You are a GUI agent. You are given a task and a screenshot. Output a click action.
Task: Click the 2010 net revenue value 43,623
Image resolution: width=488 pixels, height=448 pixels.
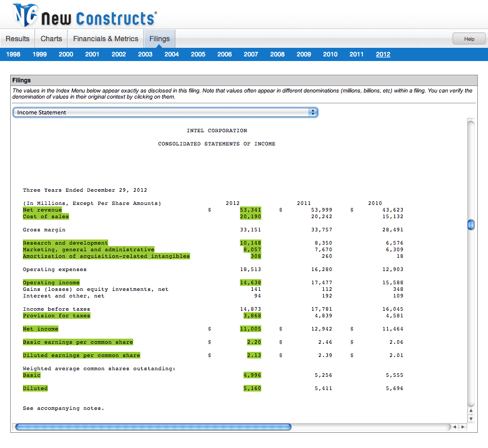pyautogui.click(x=393, y=210)
